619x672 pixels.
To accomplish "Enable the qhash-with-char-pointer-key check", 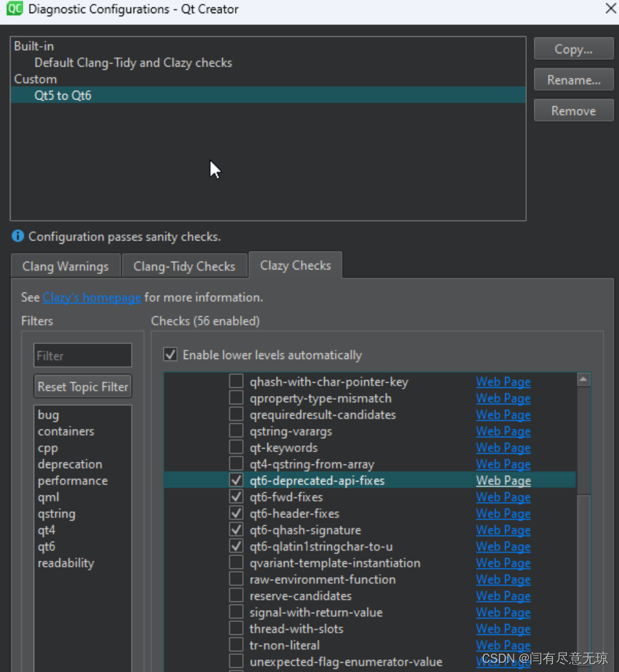I will pyautogui.click(x=236, y=381).
